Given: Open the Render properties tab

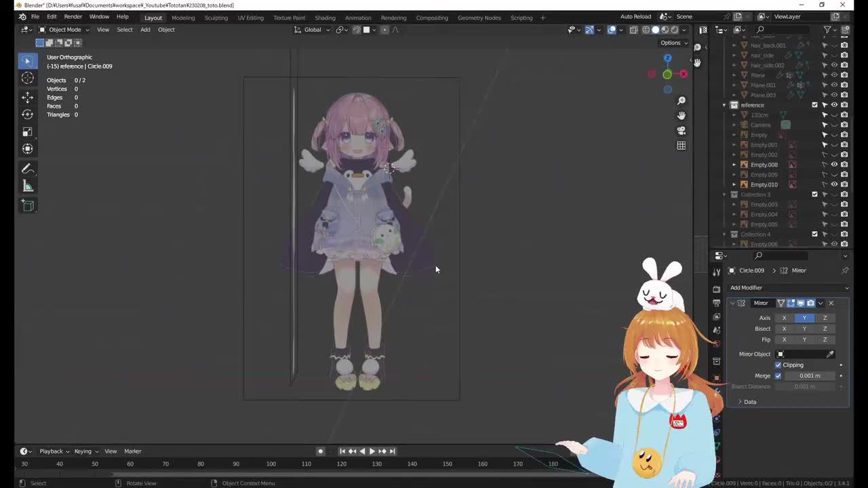Looking at the screenshot, I should (717, 289).
